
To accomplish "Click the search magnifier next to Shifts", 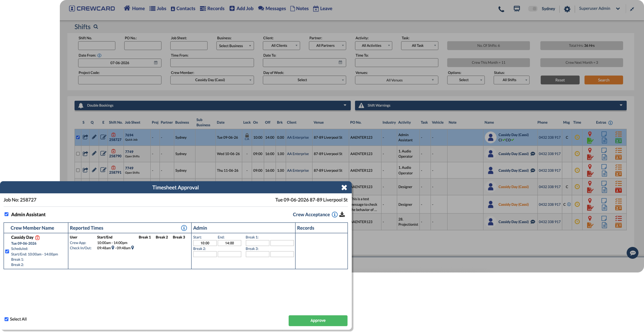I will pos(96,27).
